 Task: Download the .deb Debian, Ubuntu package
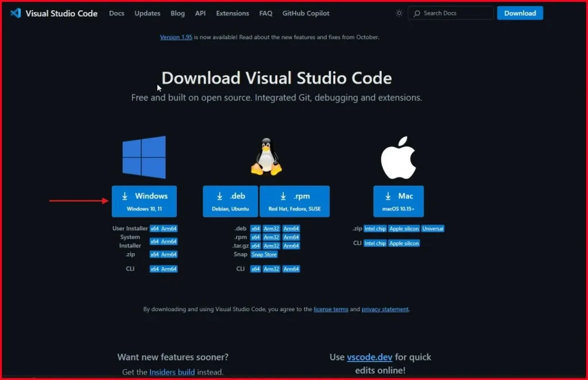(230, 201)
